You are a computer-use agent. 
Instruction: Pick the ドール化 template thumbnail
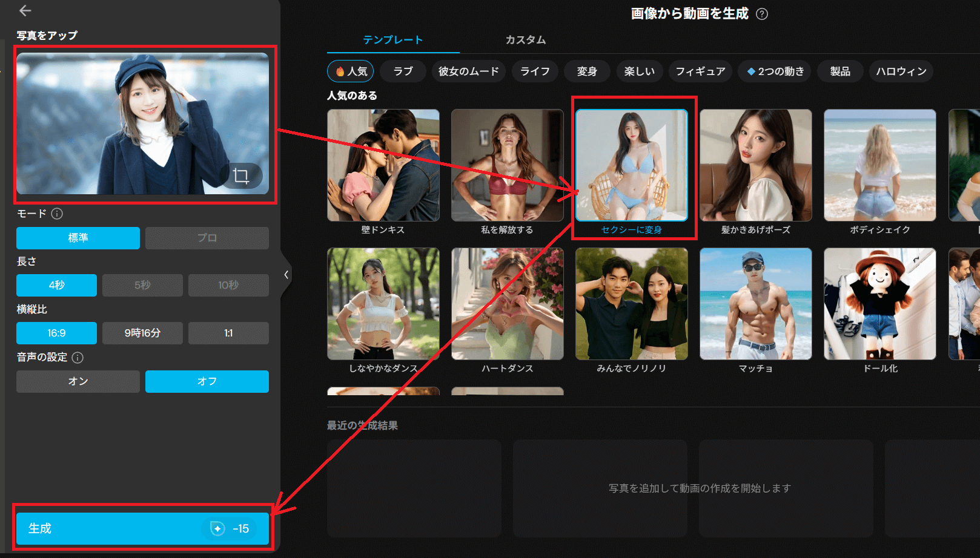(879, 304)
